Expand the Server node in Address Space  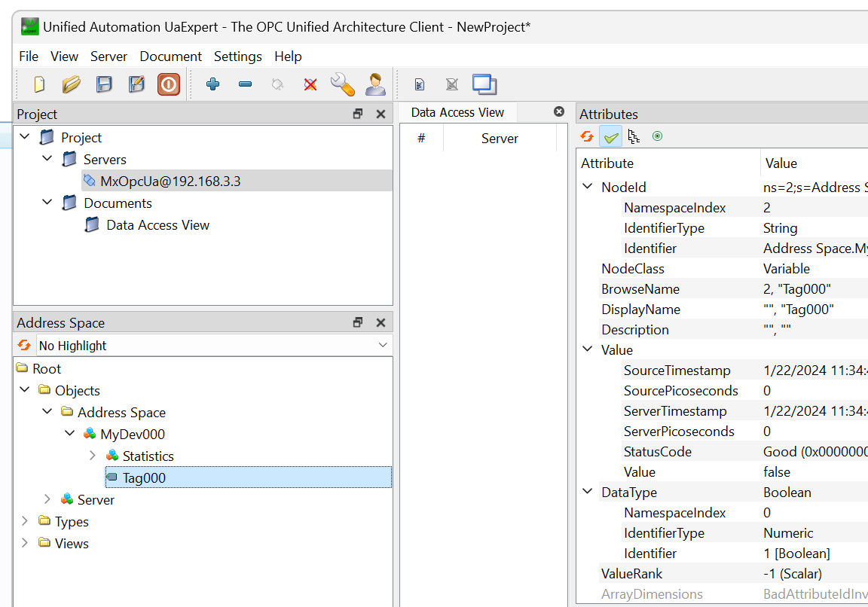tap(47, 499)
